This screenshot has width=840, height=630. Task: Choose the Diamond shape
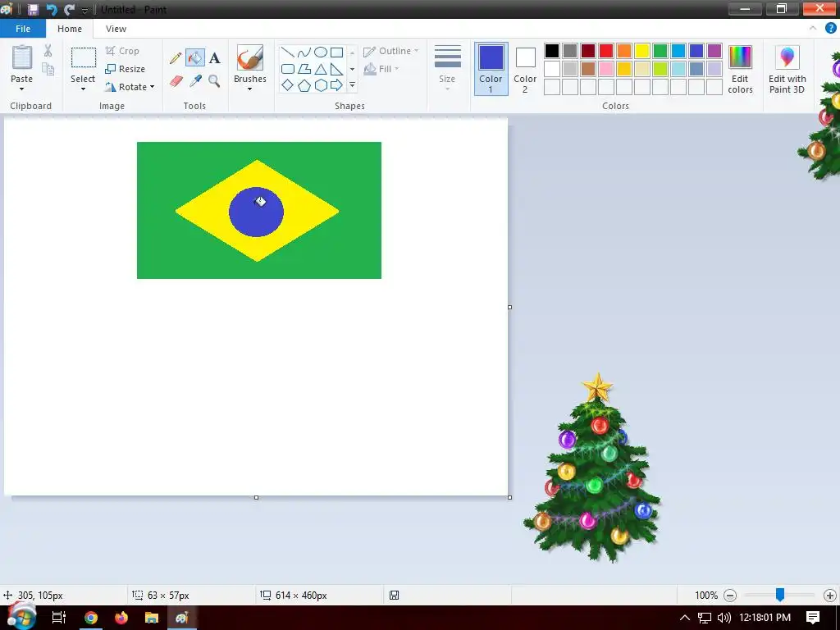click(x=288, y=85)
